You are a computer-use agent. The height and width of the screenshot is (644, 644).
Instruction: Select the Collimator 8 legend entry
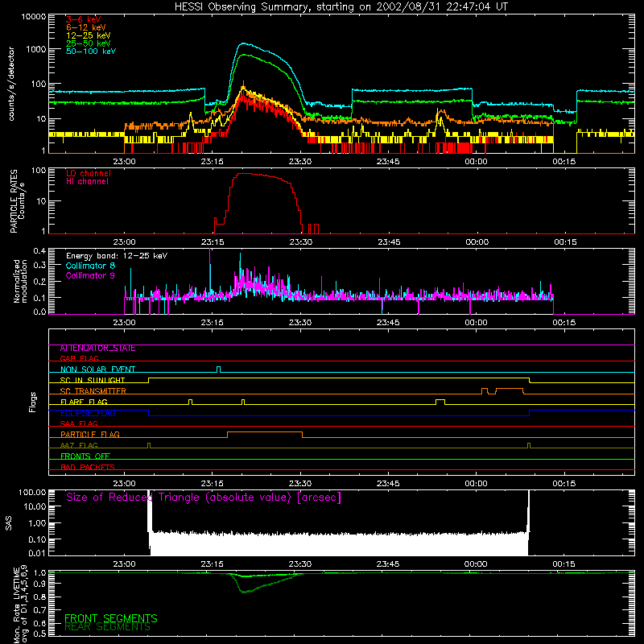point(90,266)
